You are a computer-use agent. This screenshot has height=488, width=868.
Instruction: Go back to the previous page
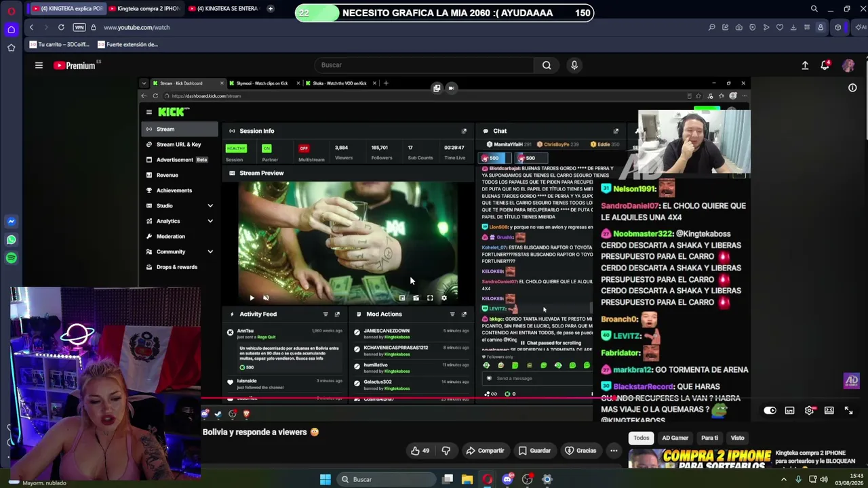(x=31, y=27)
